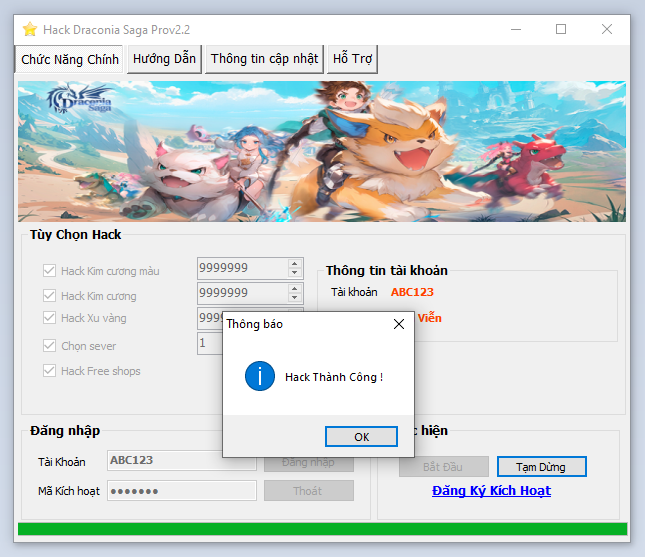Click the ABC123 account name text
Image resolution: width=645 pixels, height=557 pixels.
tap(412, 292)
